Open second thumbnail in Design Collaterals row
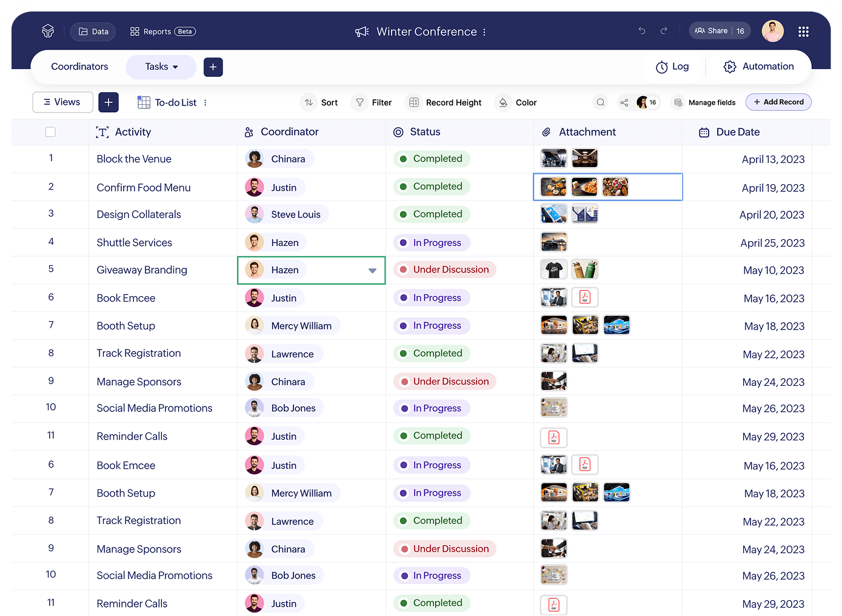Image resolution: width=842 pixels, height=616 pixels. [585, 213]
